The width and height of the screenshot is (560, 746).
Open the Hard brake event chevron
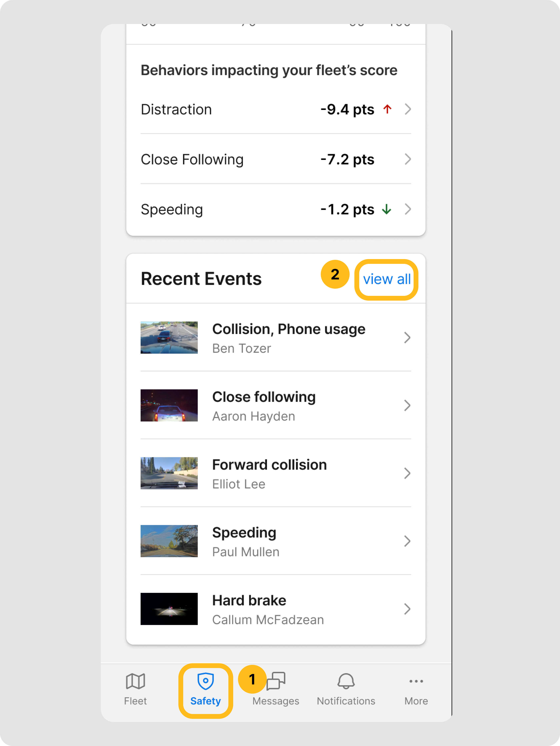pos(407,609)
